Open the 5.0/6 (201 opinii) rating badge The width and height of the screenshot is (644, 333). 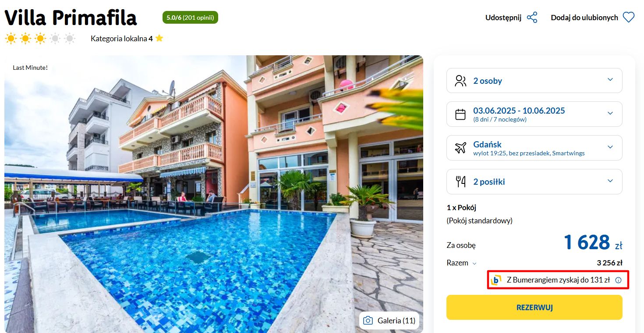tap(190, 18)
